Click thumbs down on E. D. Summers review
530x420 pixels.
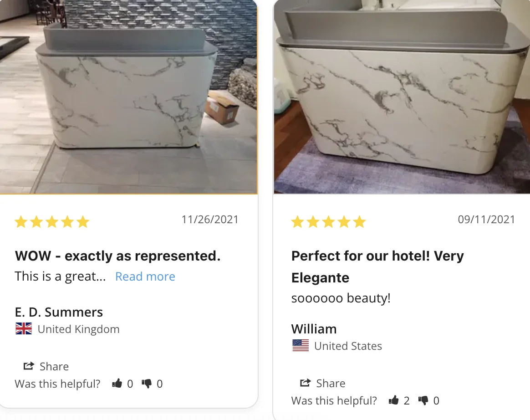(147, 384)
